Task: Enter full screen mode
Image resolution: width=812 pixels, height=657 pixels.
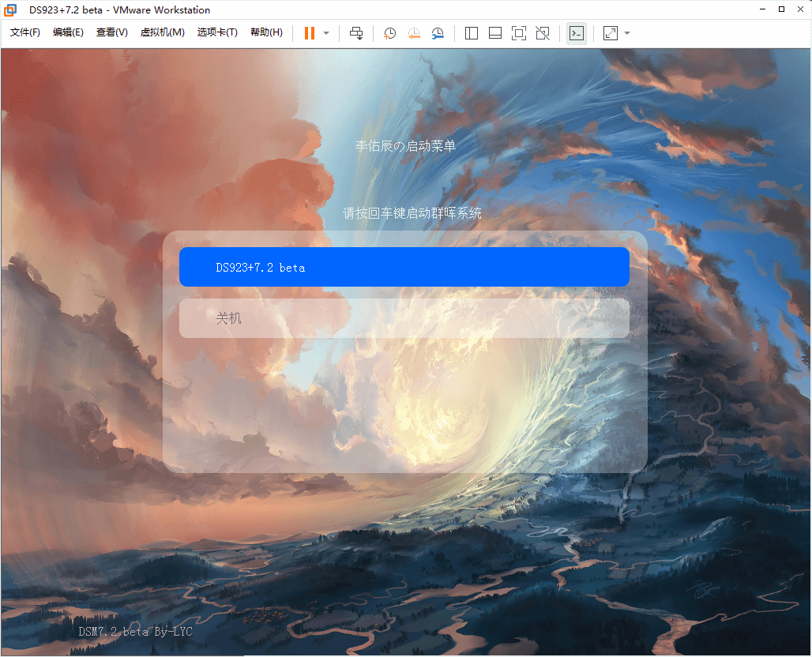Action: (519, 33)
